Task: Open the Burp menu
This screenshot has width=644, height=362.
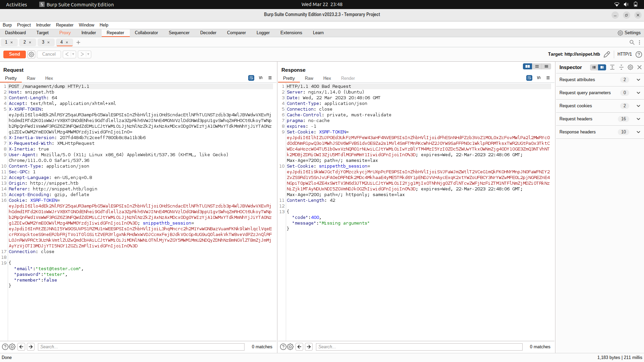Action: pyautogui.click(x=7, y=25)
